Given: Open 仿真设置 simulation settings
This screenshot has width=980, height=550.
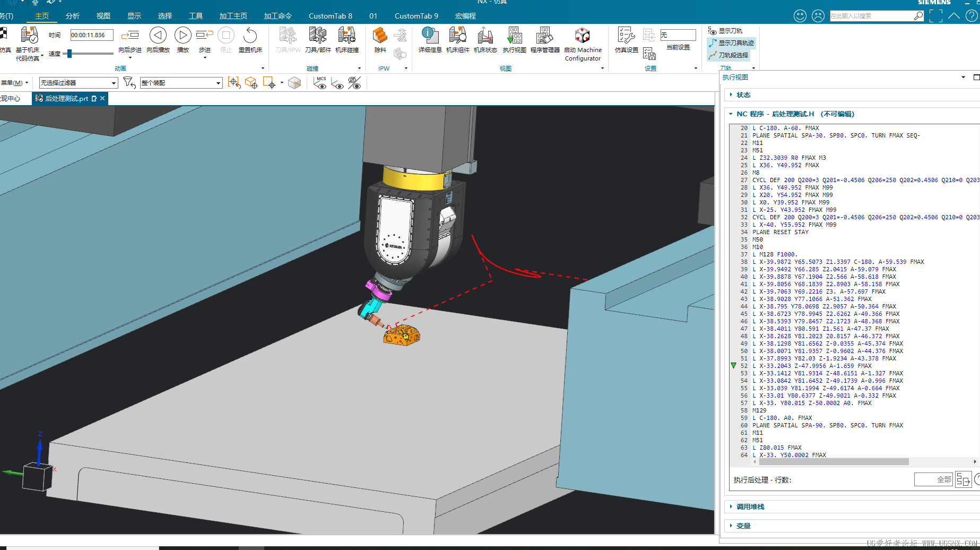Looking at the screenshot, I should pos(626,36).
